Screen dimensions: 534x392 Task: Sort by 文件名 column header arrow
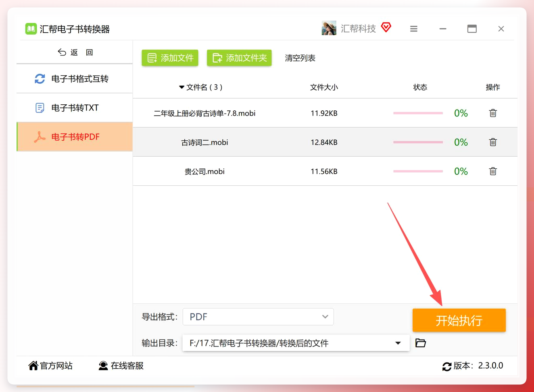(181, 87)
